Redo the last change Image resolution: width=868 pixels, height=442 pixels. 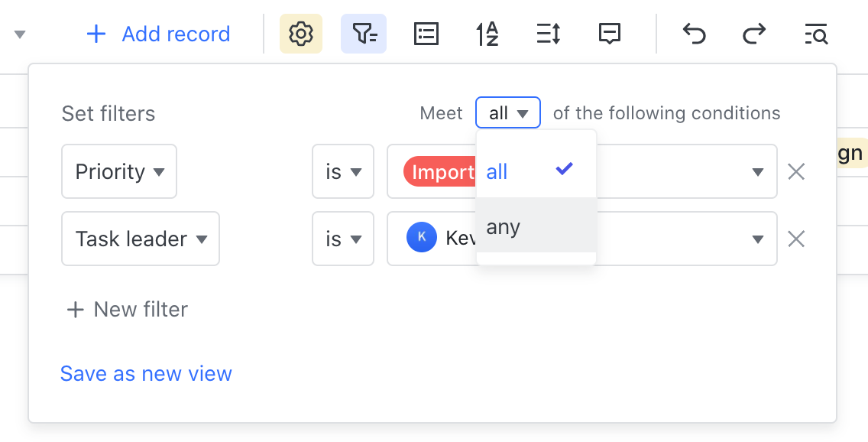(x=753, y=34)
